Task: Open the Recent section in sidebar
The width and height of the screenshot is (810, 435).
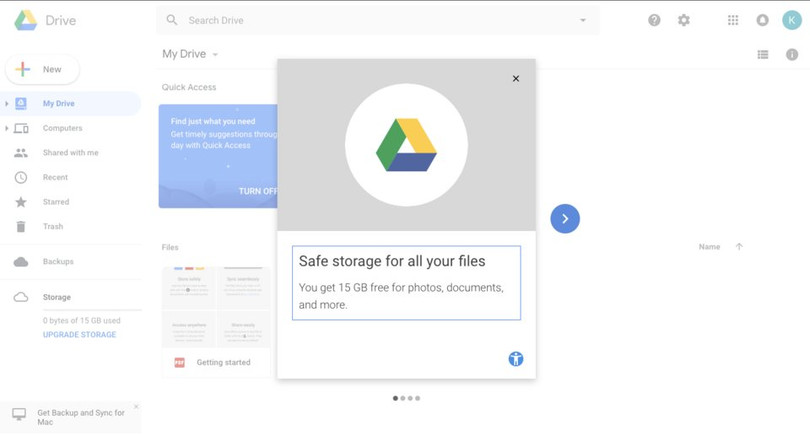Action: tap(55, 177)
